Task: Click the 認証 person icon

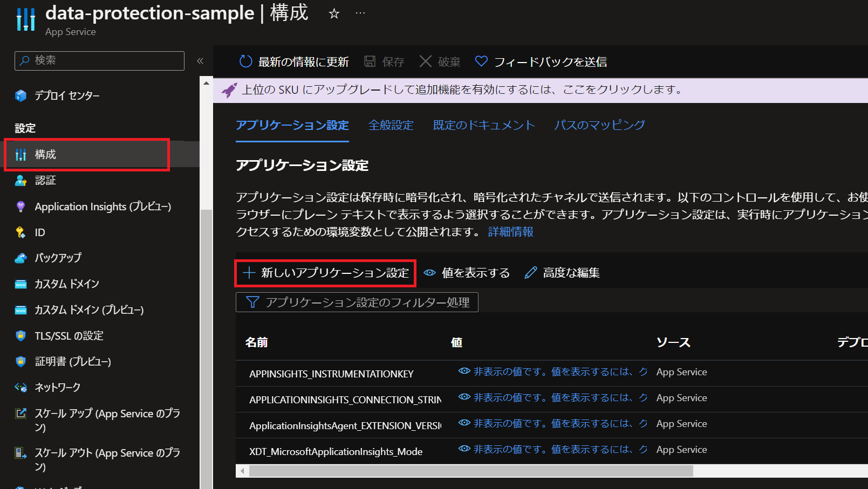Action: pos(20,181)
